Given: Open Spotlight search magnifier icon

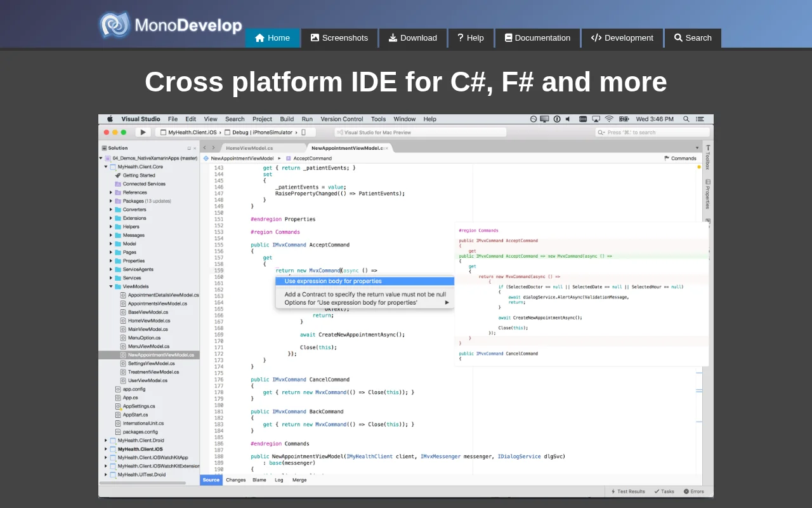Looking at the screenshot, I should (x=686, y=119).
